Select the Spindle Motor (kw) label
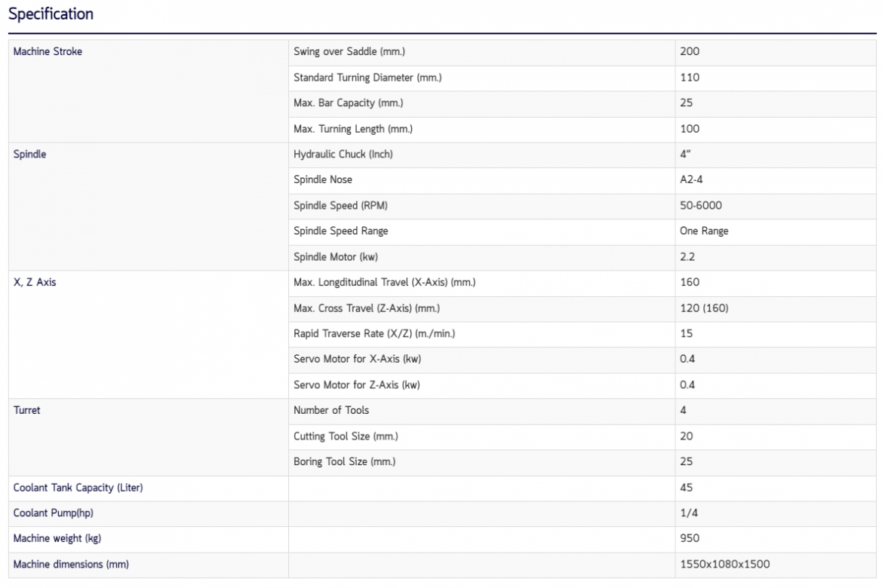Image resolution: width=885 pixels, height=588 pixels. click(336, 257)
